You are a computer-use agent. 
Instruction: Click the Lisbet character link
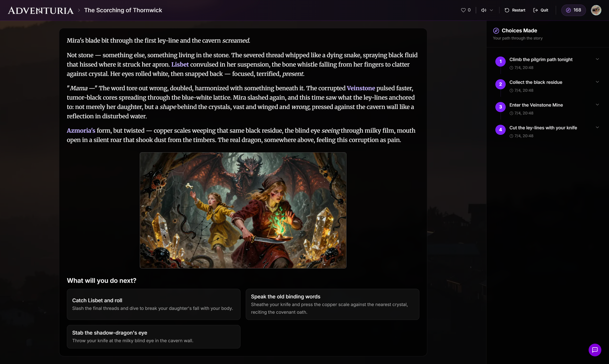point(180,64)
